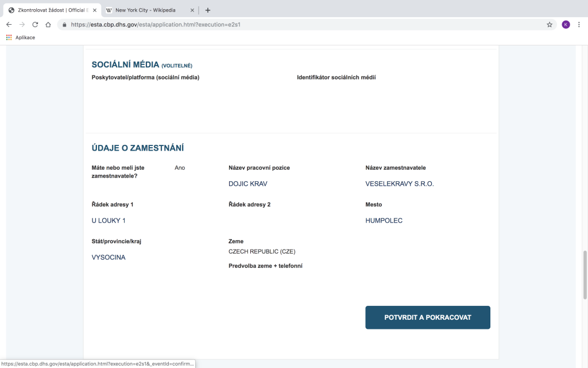Image resolution: width=588 pixels, height=368 pixels.
Task: Open a new tab with plus button
Action: click(x=208, y=10)
